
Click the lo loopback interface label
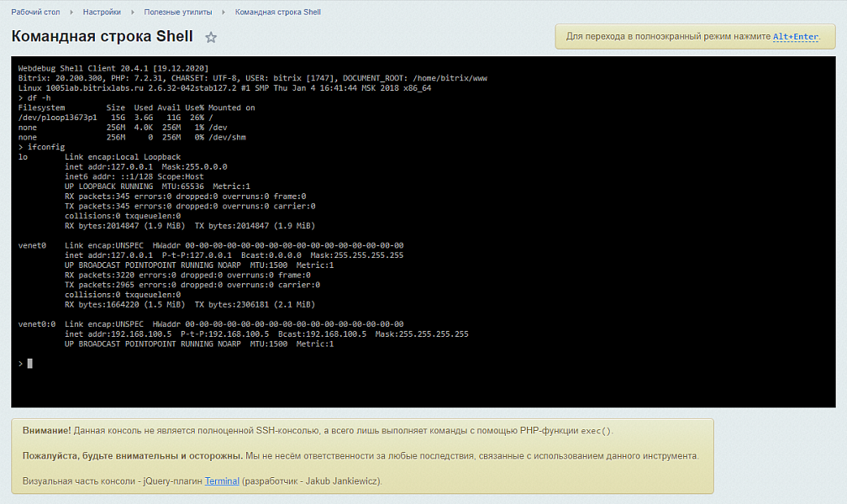[x=23, y=157]
